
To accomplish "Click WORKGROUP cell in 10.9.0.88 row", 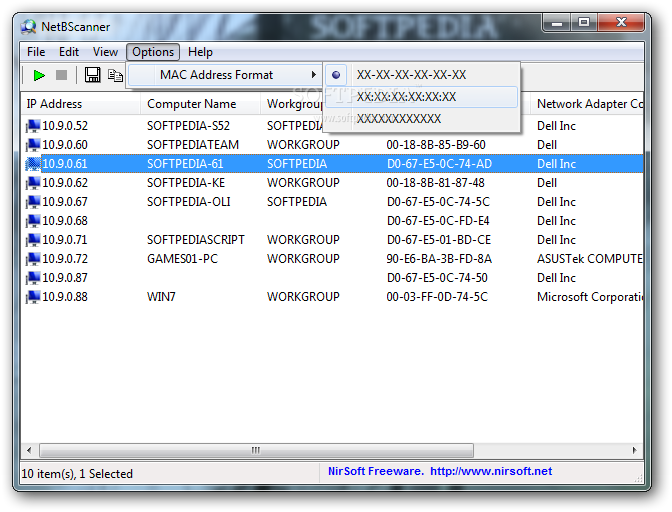I will [303, 297].
